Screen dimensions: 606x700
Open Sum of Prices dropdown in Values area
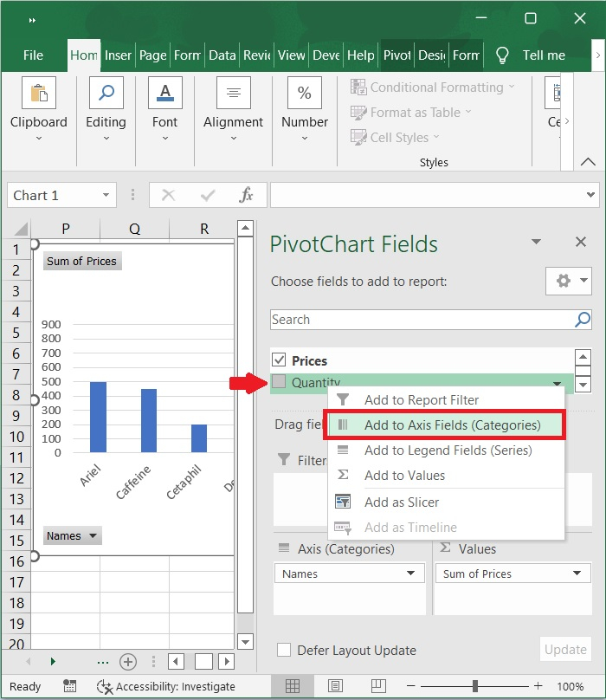click(577, 574)
